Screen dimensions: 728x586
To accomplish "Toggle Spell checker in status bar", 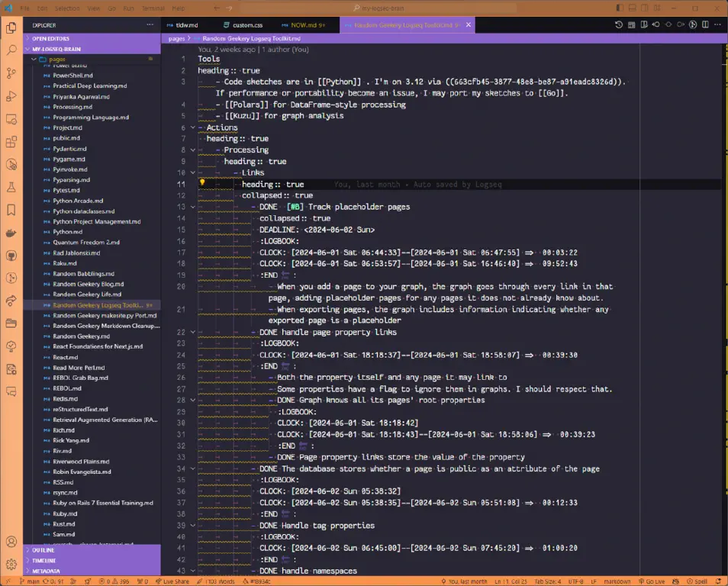I will (x=697, y=581).
